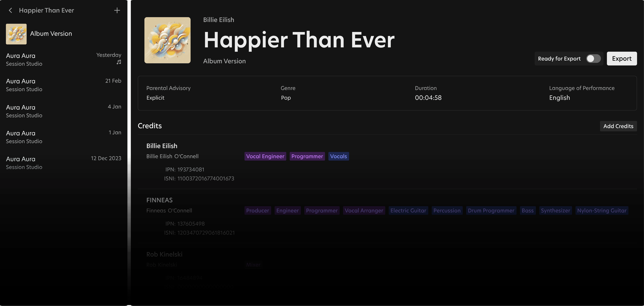Click the Electric Guitar role tag
This screenshot has height=306, width=644.
[x=408, y=211]
